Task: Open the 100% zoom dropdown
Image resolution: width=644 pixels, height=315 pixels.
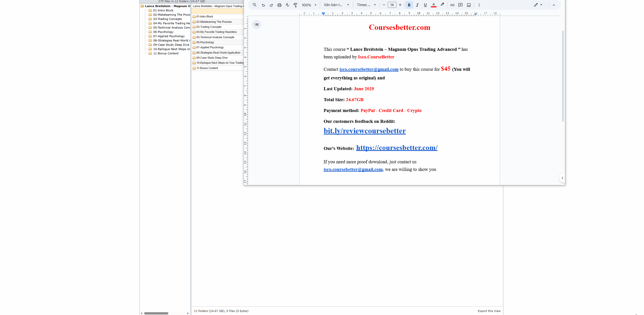Action: point(309,5)
